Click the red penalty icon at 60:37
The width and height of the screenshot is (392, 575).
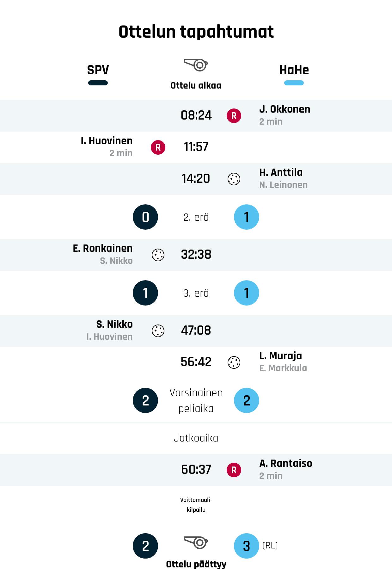pos(234,470)
